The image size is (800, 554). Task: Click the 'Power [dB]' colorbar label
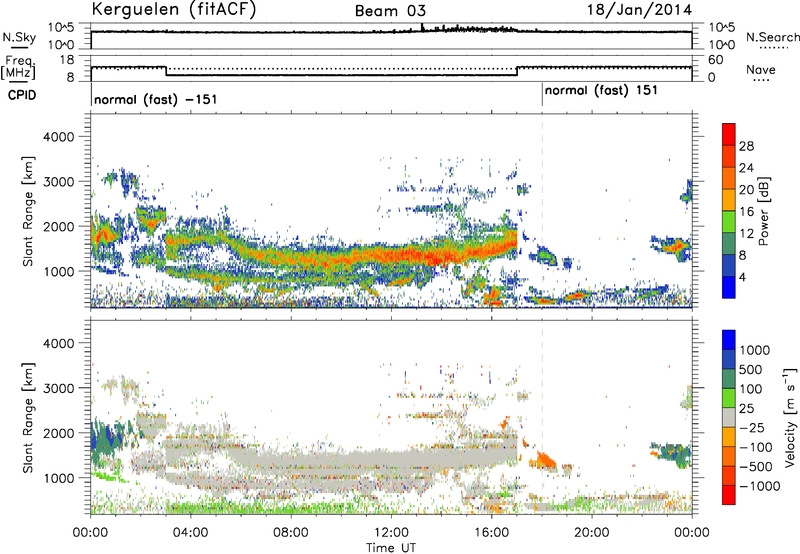pyautogui.click(x=764, y=211)
